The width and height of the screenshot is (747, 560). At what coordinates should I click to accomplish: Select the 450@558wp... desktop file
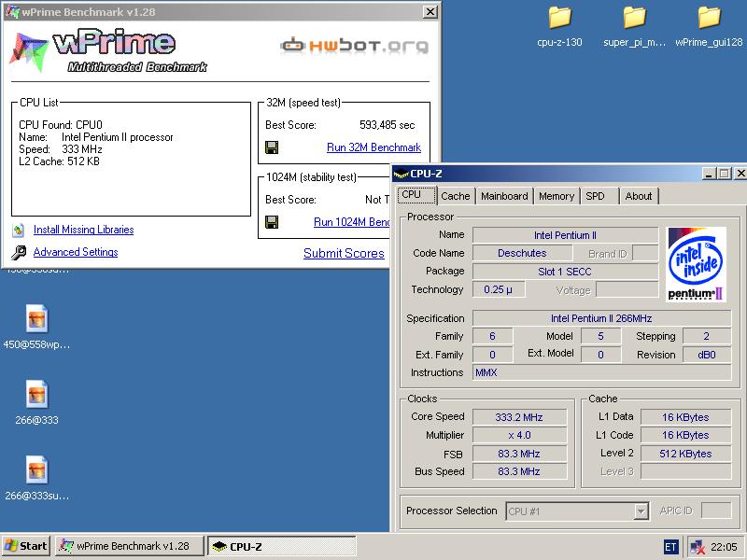(x=36, y=327)
